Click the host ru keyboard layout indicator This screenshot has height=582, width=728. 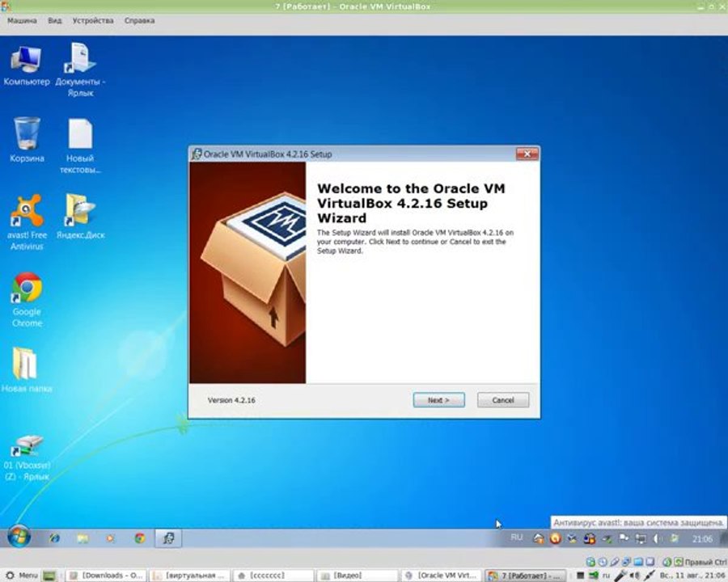606,576
